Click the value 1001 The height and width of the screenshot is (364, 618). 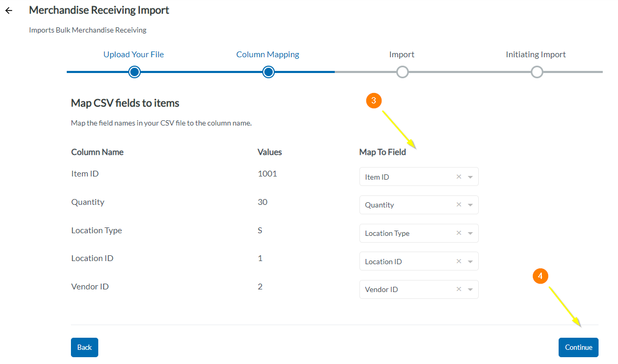(x=267, y=174)
